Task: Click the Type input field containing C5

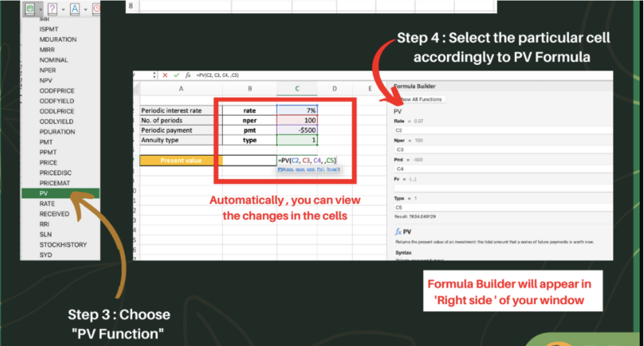Action: 503,207
